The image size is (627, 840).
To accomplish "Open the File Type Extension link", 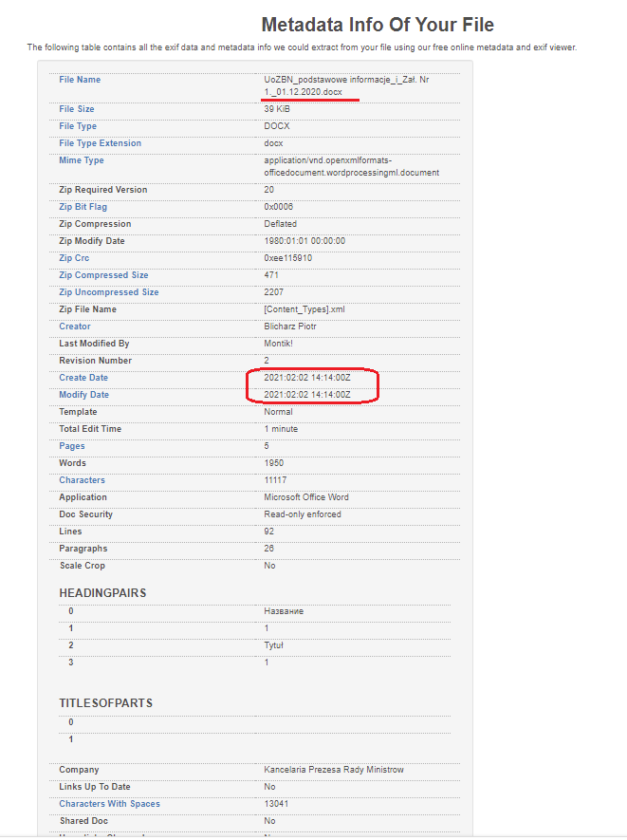I will [x=100, y=143].
